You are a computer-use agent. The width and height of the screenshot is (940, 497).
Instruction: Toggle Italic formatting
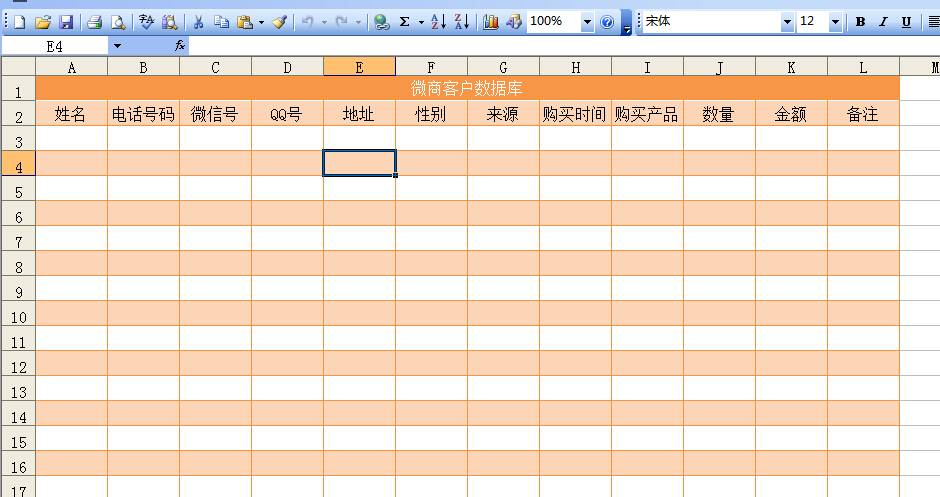tap(883, 22)
